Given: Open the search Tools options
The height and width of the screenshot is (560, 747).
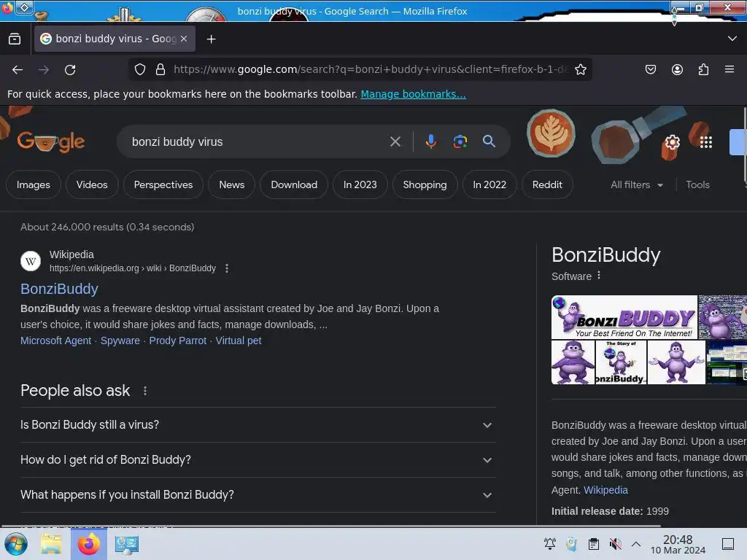Looking at the screenshot, I should pos(697,184).
